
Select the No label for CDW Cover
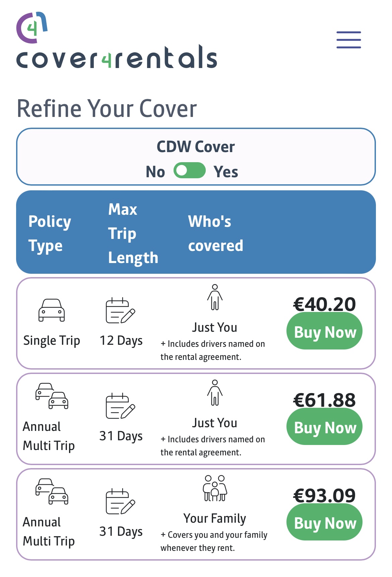point(155,172)
